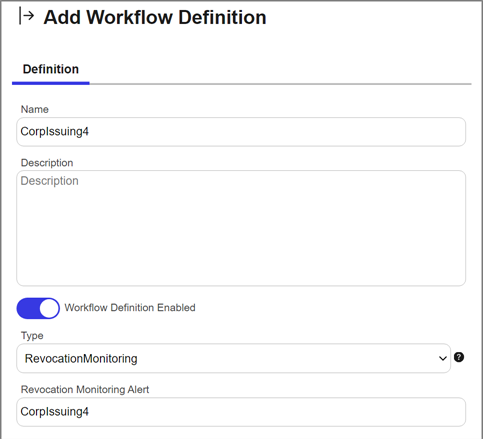The image size is (483, 439).
Task: Click the Workflow Definition Enabled label text
Action: (130, 308)
